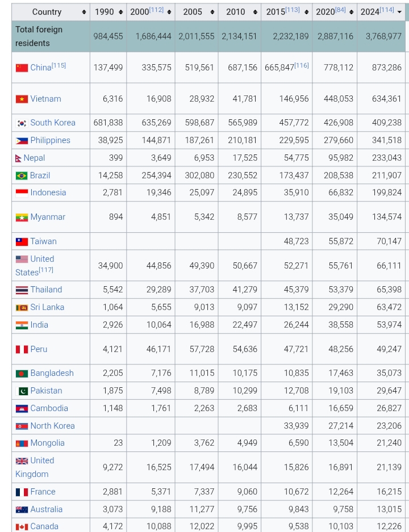409x532 pixels.
Task: Open the Indonesia country link
Action: click(x=48, y=192)
